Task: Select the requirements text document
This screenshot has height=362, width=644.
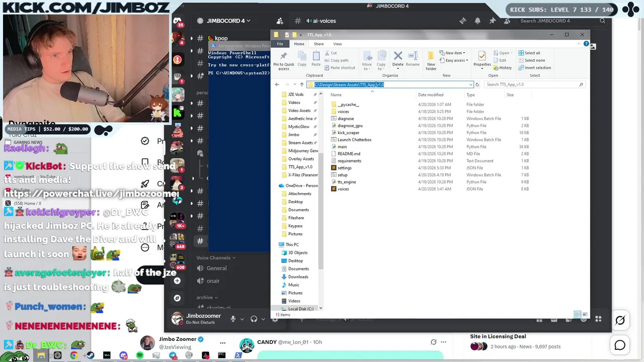Action: point(349,161)
